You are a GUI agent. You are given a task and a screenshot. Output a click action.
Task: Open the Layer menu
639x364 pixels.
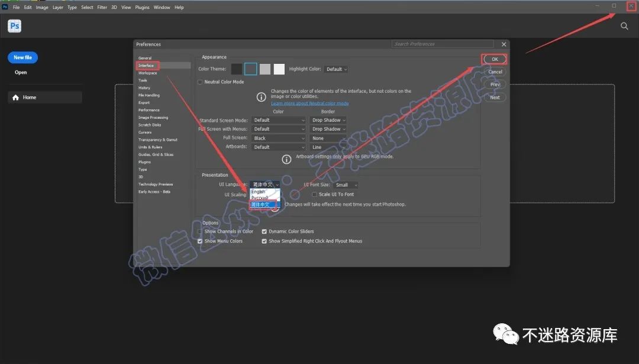coord(58,7)
